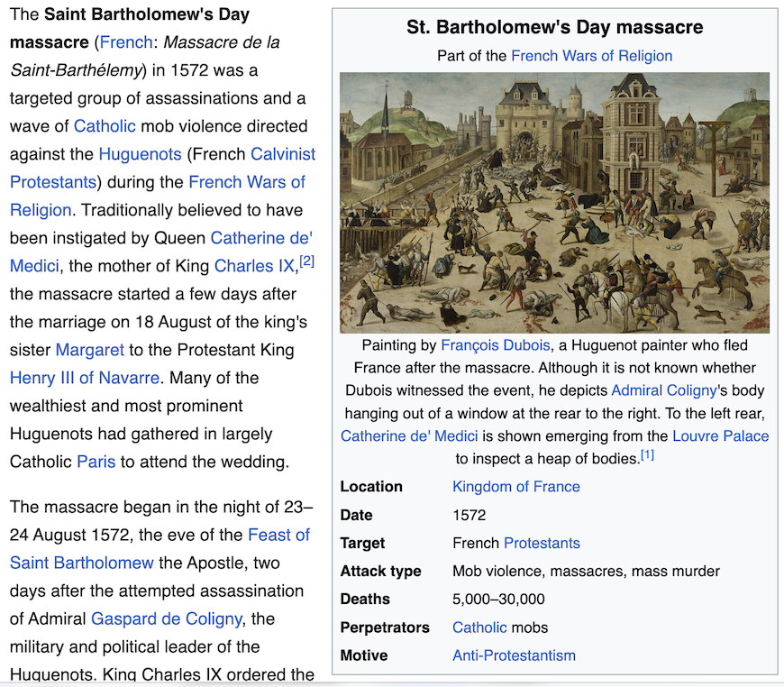The image size is (784, 687).
Task: Open the massacre painting thumbnail in infobox
Action: pyautogui.click(x=554, y=203)
